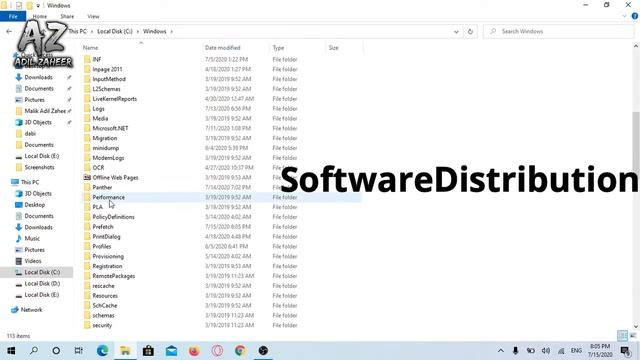
Task: Open the File ribbon tab
Action: coord(13,16)
